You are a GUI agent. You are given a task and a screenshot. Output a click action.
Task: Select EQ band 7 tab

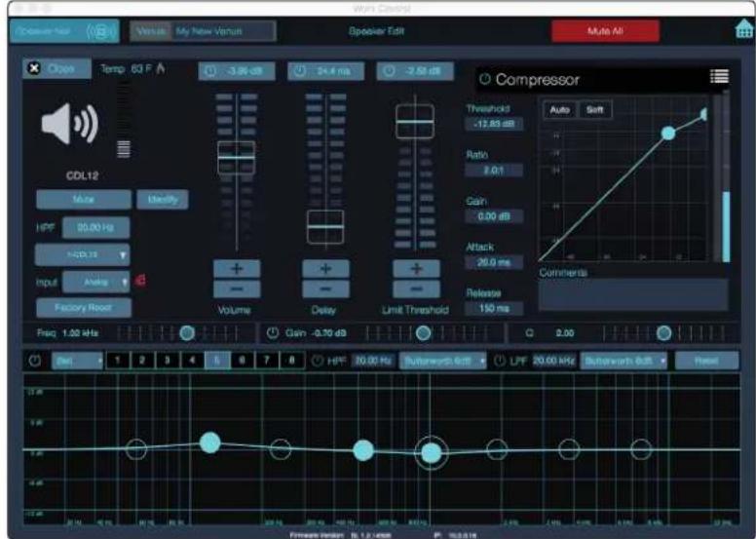pyautogui.click(x=267, y=361)
